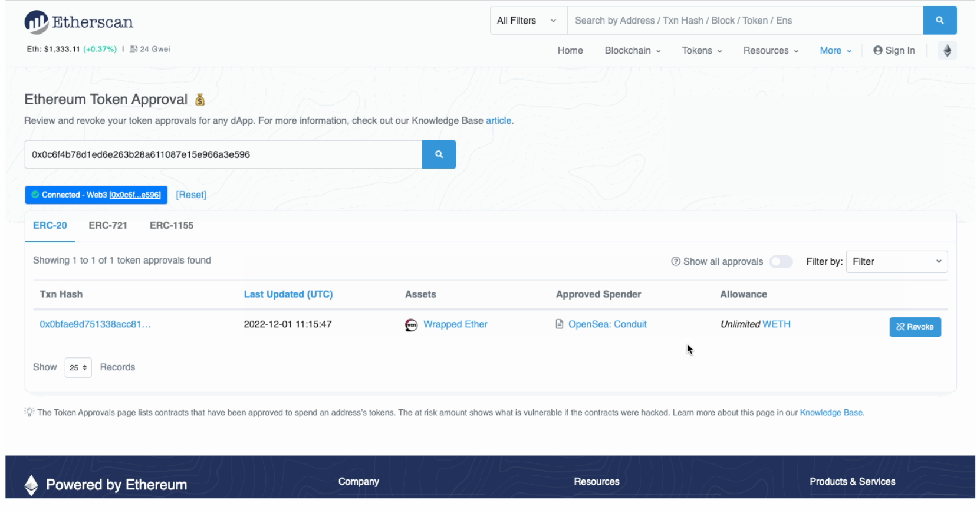Revoke the Wrapped Ether approval
Image resolution: width=980 pixels, height=513 pixels.
(915, 327)
